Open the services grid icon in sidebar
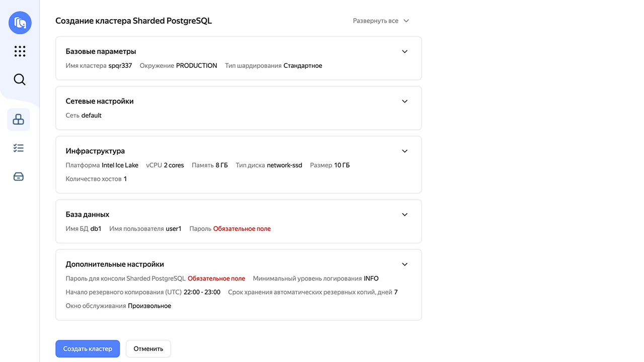644x362 pixels. [19, 51]
